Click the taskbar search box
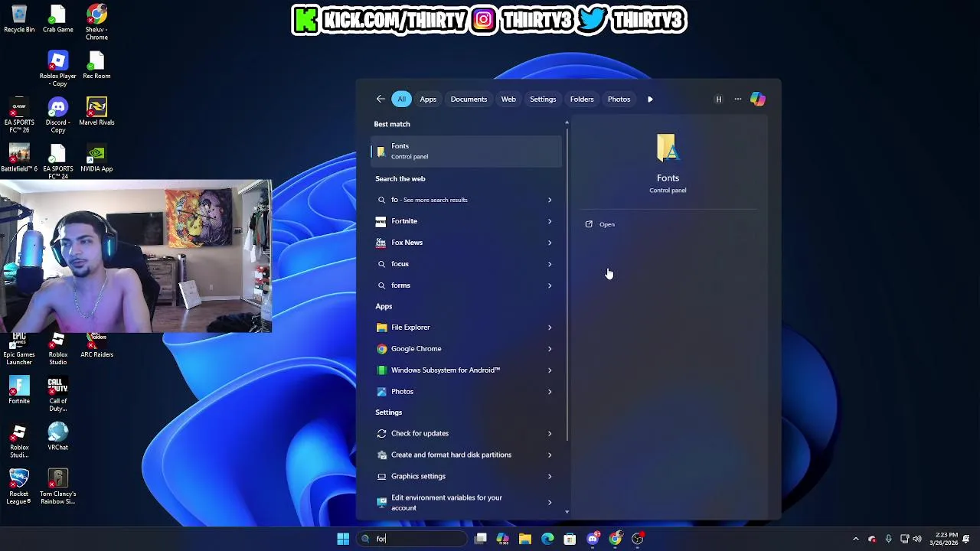980x551 pixels. tap(412, 539)
